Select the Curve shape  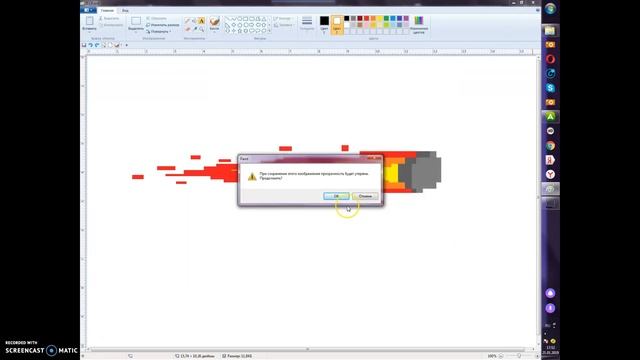click(233, 19)
